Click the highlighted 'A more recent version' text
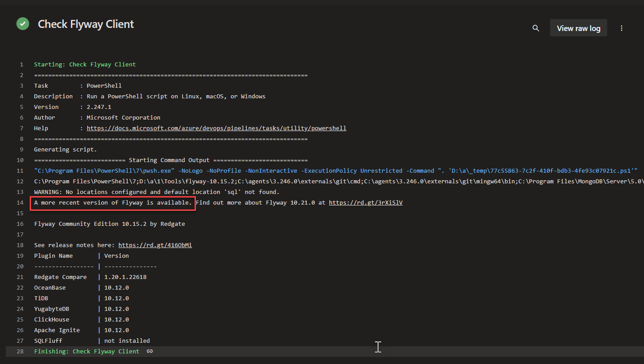The image size is (644, 364). [113, 203]
